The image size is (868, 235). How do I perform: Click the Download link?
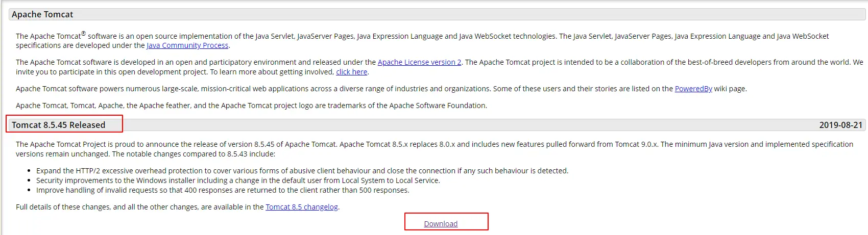coord(441,224)
